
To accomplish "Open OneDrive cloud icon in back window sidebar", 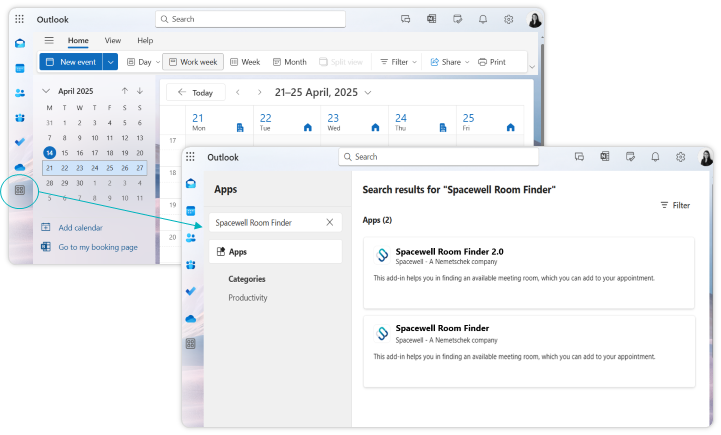I will coord(20,167).
